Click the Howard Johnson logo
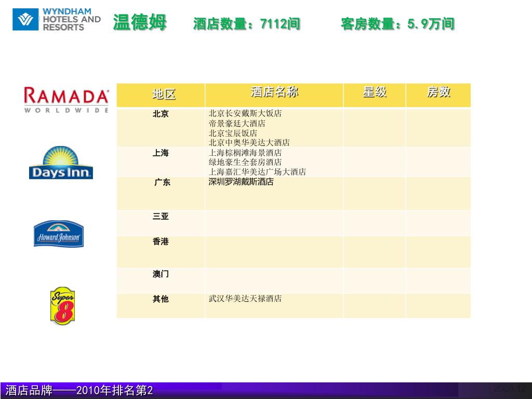Viewport: 532px width, 399px height. (x=59, y=234)
